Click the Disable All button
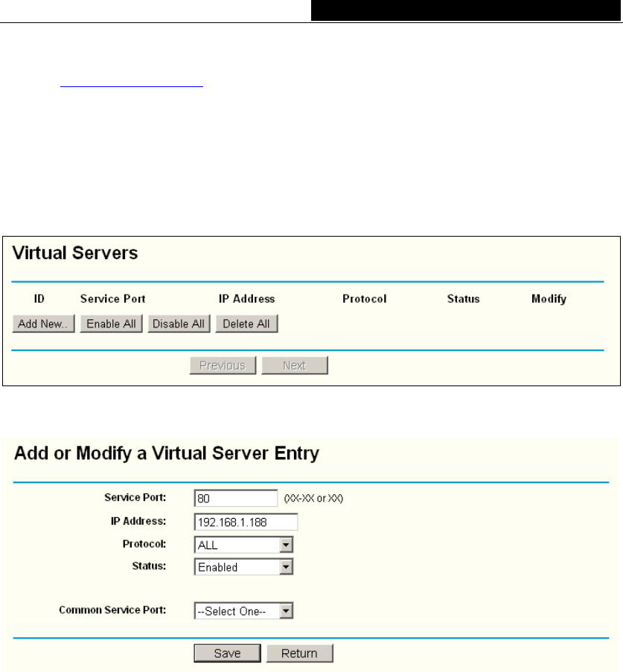Viewport: 623px width, 672px height. (x=179, y=324)
